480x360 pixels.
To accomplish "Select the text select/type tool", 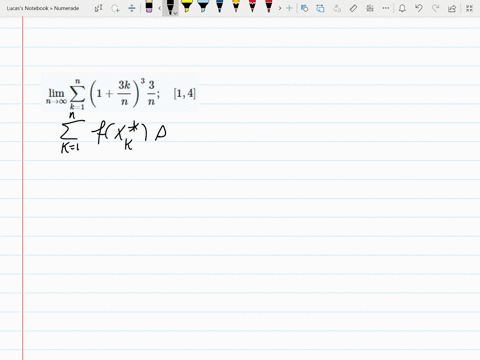I will coord(99,8).
